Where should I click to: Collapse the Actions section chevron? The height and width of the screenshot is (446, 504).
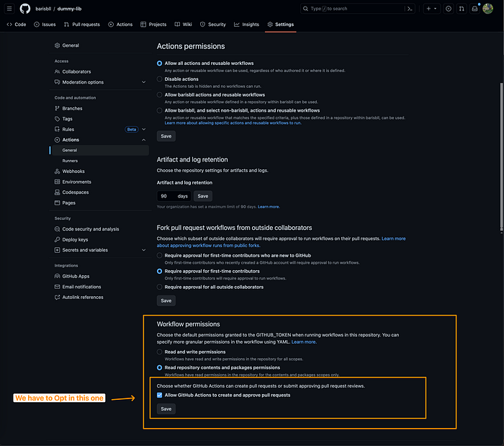(x=144, y=140)
